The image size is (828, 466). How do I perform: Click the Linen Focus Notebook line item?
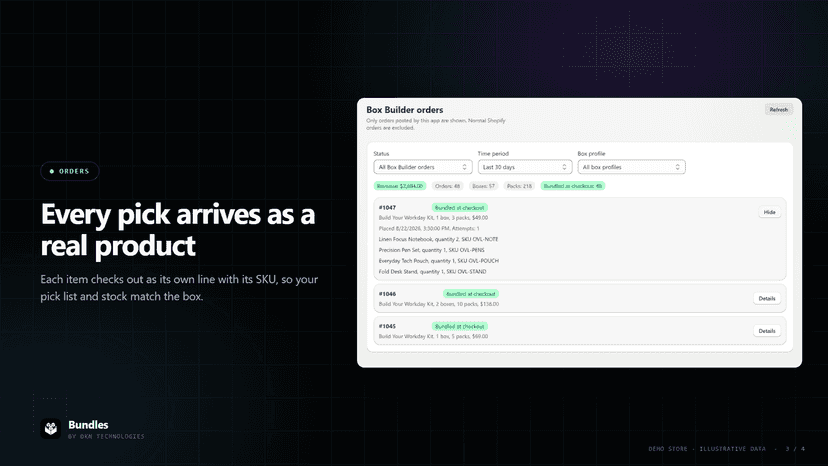pos(438,239)
